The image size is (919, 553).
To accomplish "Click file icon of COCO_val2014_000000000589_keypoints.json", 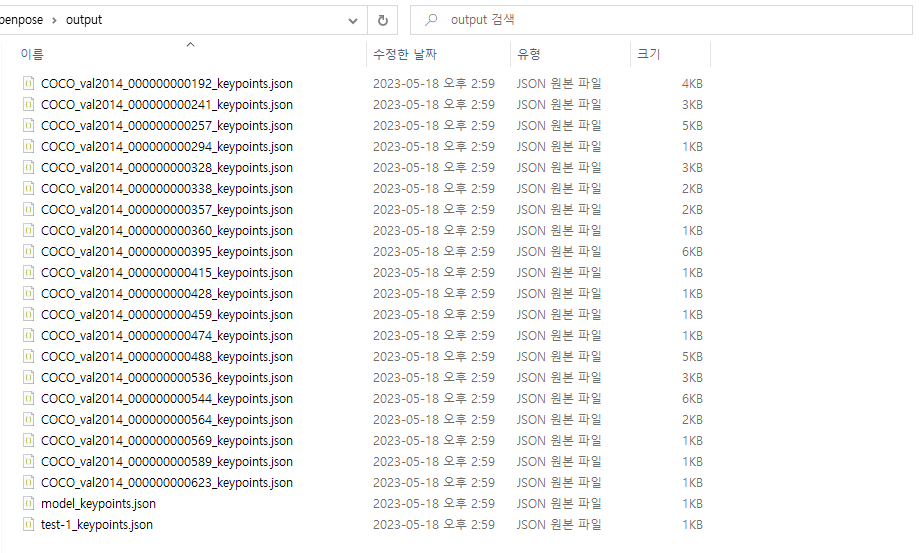I will [x=28, y=461].
